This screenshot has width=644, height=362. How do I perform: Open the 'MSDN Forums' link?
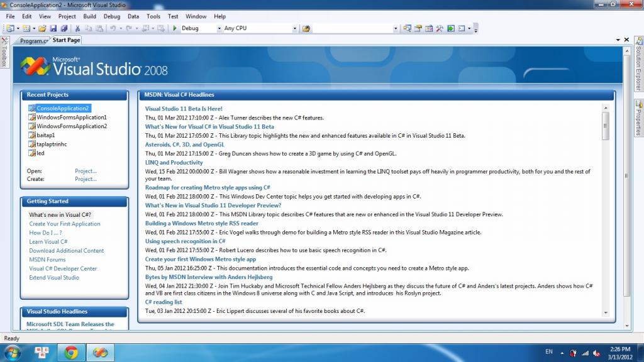click(x=47, y=260)
